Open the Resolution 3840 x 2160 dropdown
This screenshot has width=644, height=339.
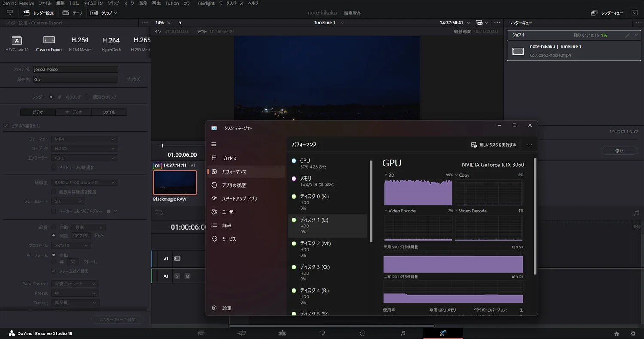point(84,182)
